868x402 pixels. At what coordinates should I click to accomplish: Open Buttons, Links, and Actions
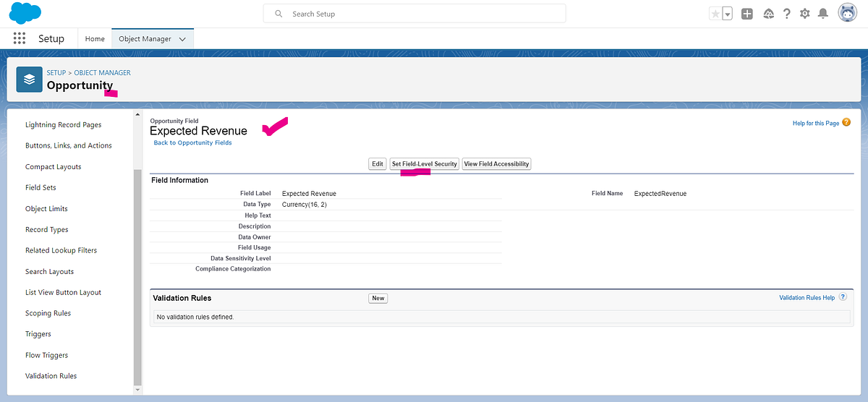tap(69, 145)
